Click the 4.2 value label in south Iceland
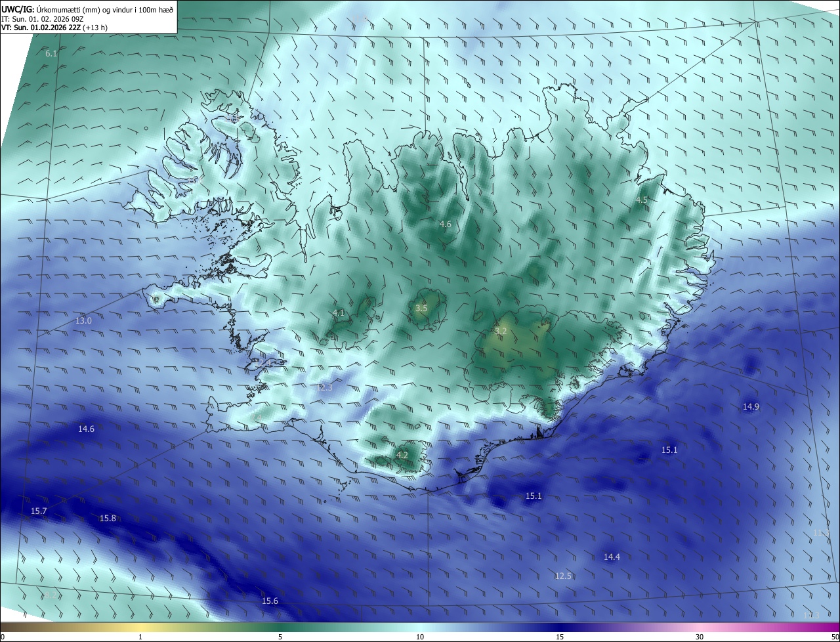840x642 pixels. (x=402, y=455)
